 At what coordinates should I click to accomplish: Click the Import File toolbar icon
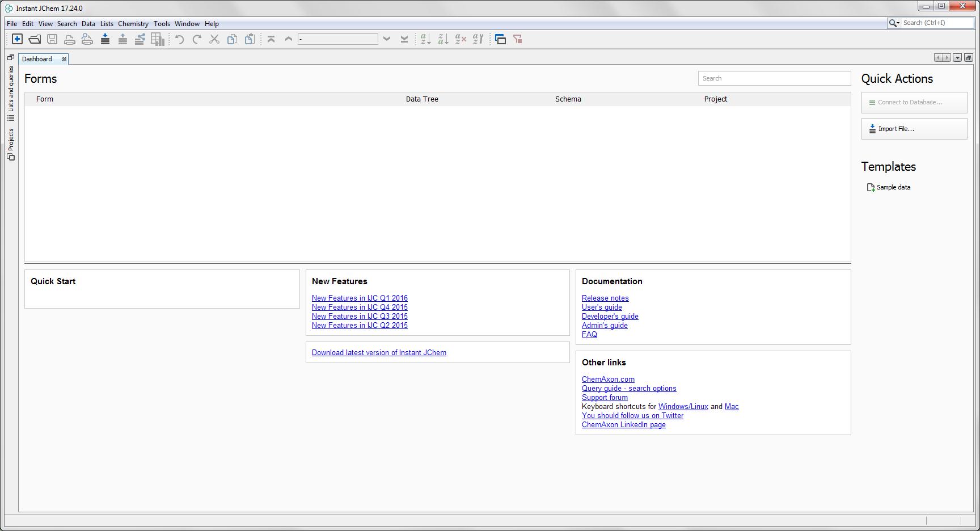[105, 39]
